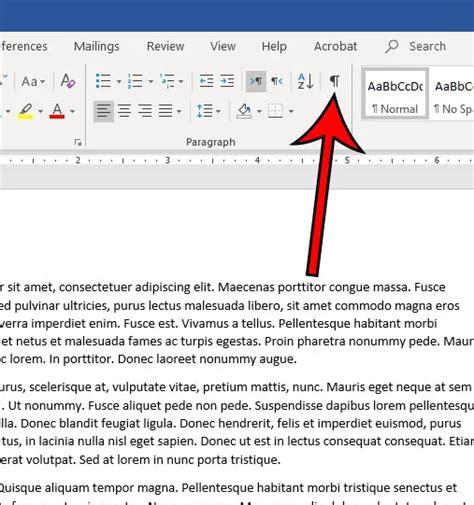The image size is (474, 505).
Task: Click the Search box in the ribbon
Action: pyautogui.click(x=416, y=46)
